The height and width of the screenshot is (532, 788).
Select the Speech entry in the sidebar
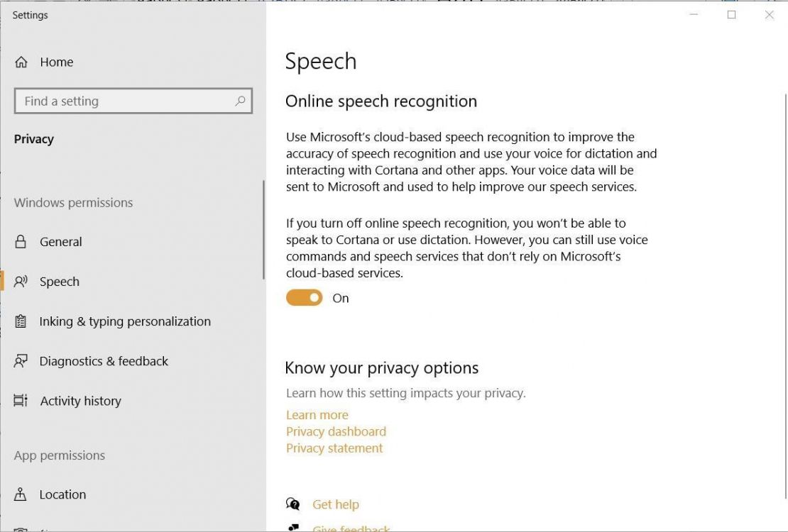click(60, 282)
